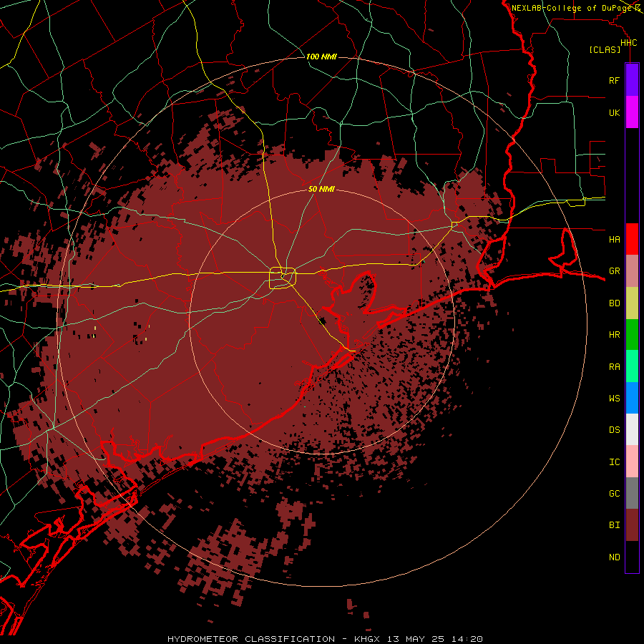The image size is (644, 644).
Task: Click the BI legend label
Action: click(614, 525)
